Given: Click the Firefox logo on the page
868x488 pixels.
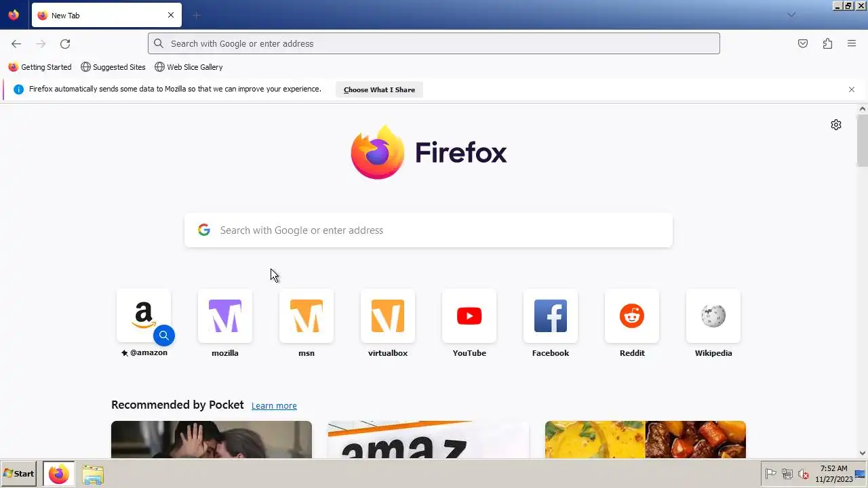Looking at the screenshot, I should (x=429, y=152).
